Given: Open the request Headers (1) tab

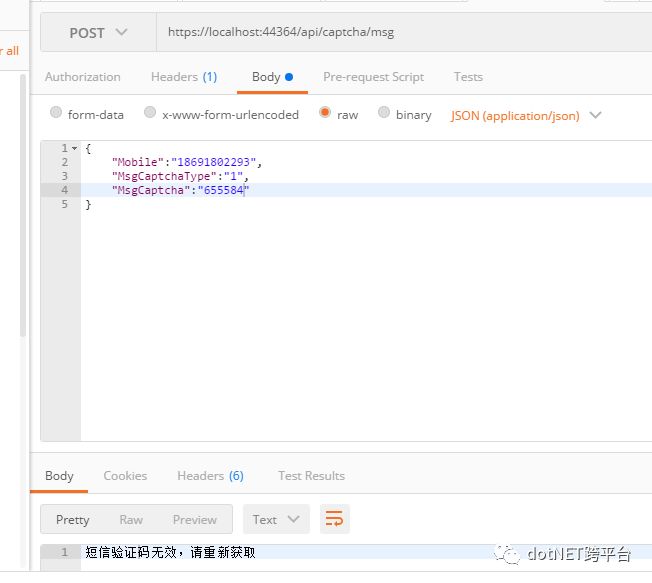Looking at the screenshot, I should tap(184, 77).
